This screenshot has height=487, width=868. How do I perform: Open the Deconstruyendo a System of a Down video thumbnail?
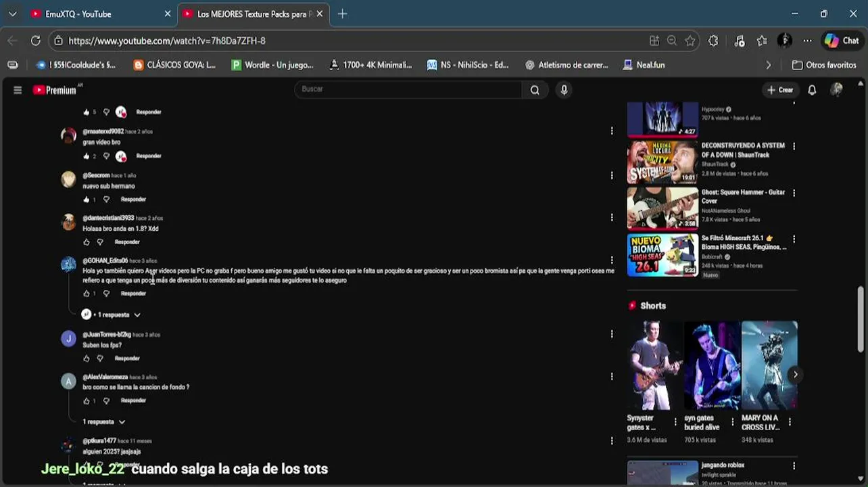pyautogui.click(x=662, y=162)
